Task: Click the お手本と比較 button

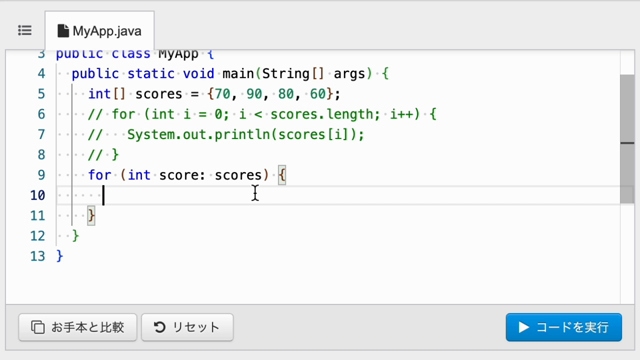Action: pos(78,327)
